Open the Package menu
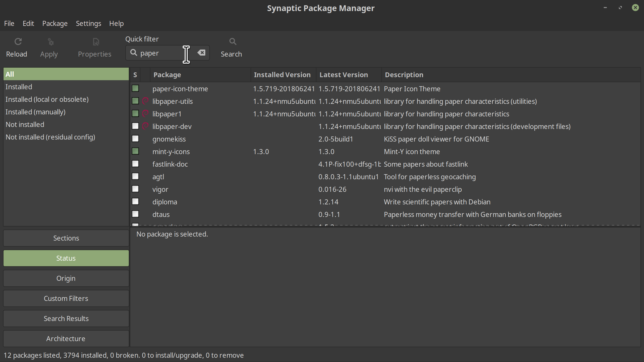The height and width of the screenshot is (362, 644). 55,23
